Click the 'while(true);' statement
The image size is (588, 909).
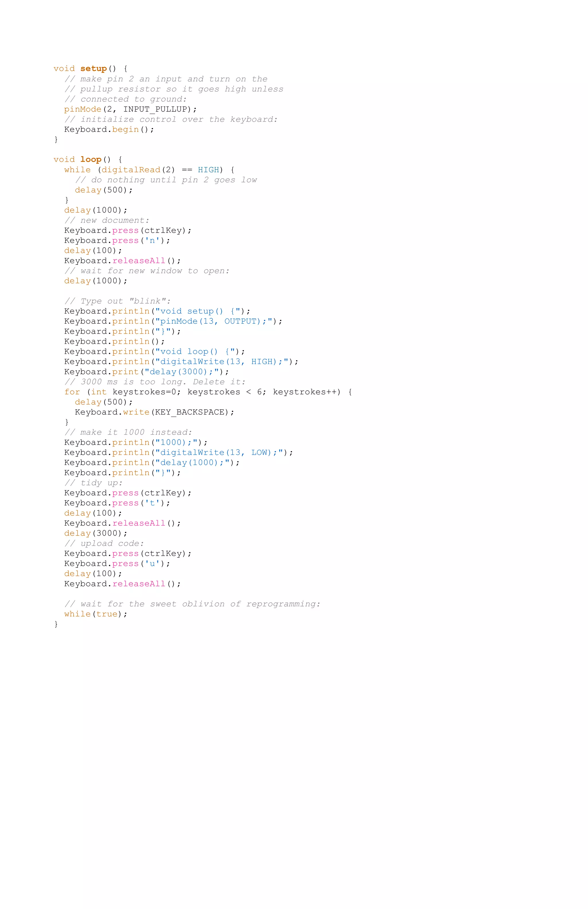[96, 614]
